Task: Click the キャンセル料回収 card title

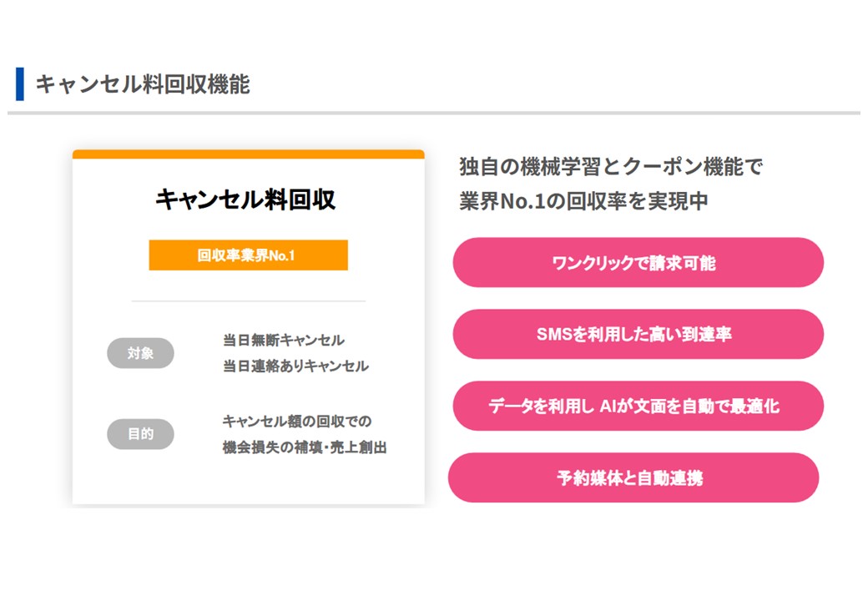Action: 245,199
